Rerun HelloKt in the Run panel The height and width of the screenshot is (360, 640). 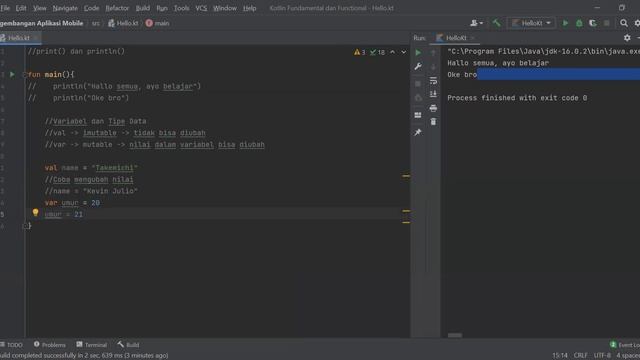click(x=418, y=53)
